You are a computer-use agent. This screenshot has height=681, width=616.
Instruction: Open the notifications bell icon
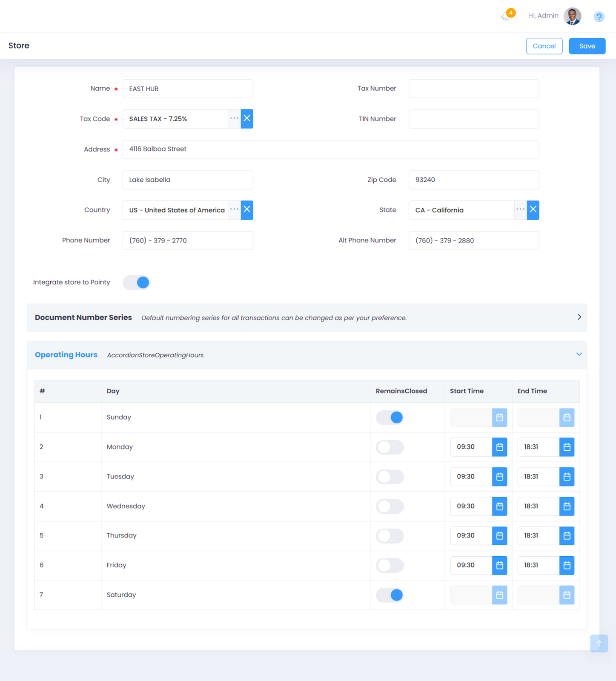coord(506,16)
